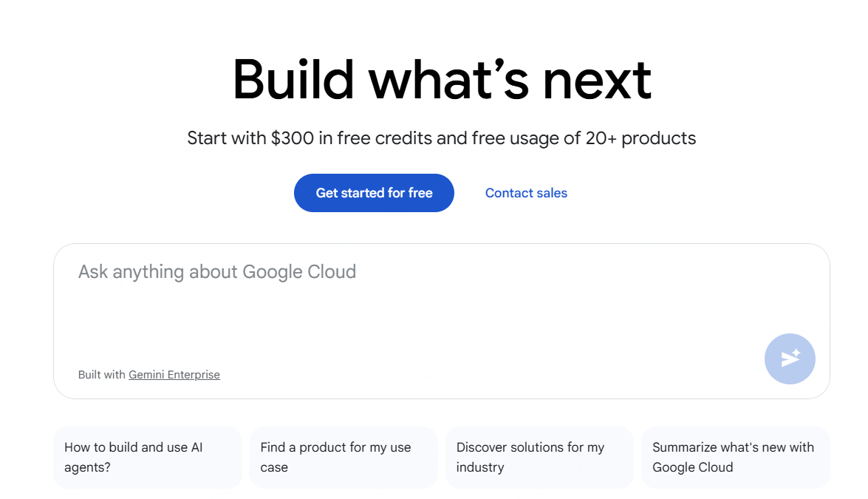This screenshot has height=499, width=868.
Task: Open Contact sales
Action: click(x=526, y=193)
